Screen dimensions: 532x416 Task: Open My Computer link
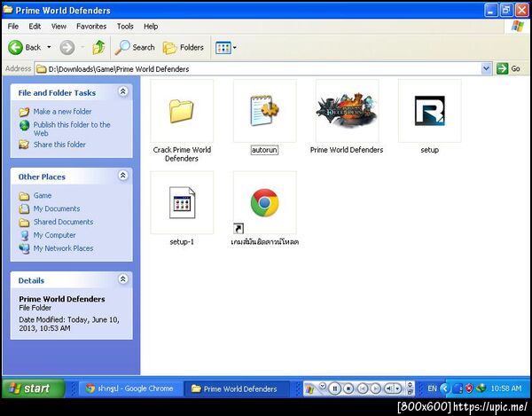[54, 235]
